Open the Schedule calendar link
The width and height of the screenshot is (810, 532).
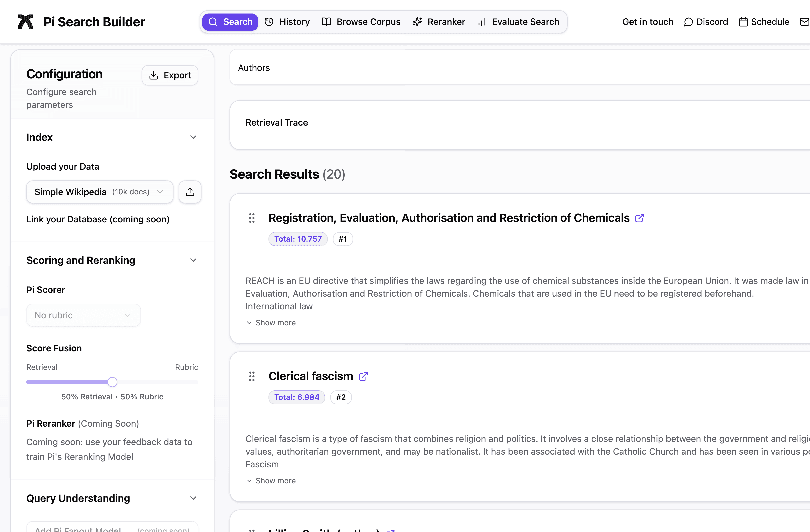(764, 22)
